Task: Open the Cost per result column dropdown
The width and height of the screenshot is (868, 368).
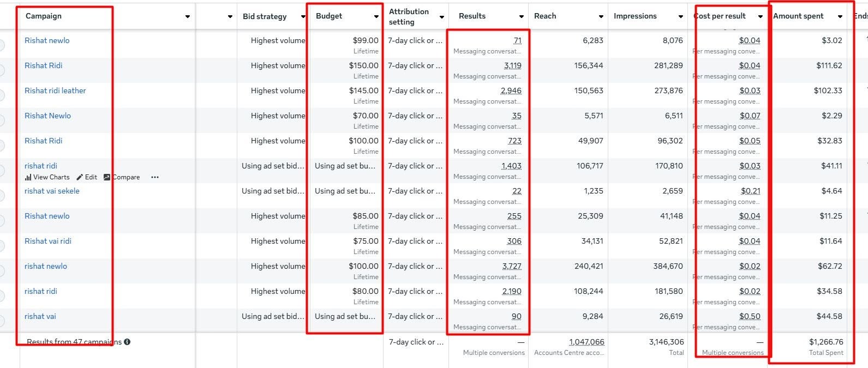Action: pyautogui.click(x=761, y=16)
